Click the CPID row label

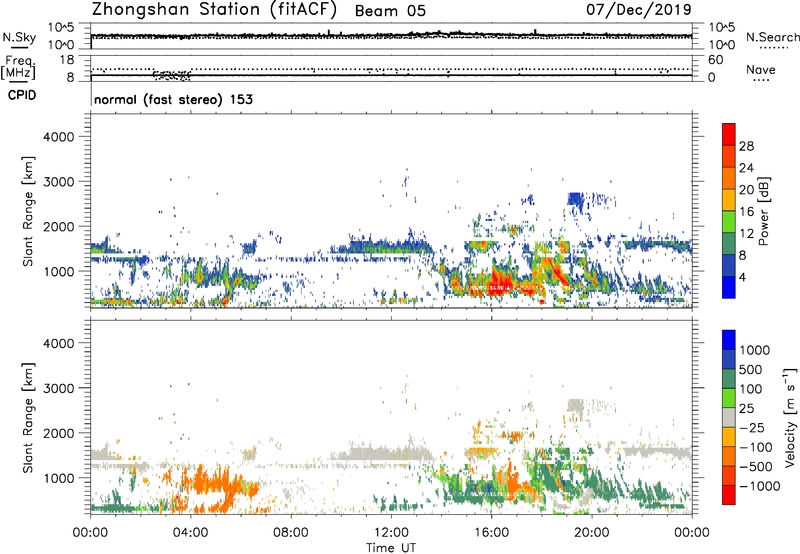tap(22, 95)
